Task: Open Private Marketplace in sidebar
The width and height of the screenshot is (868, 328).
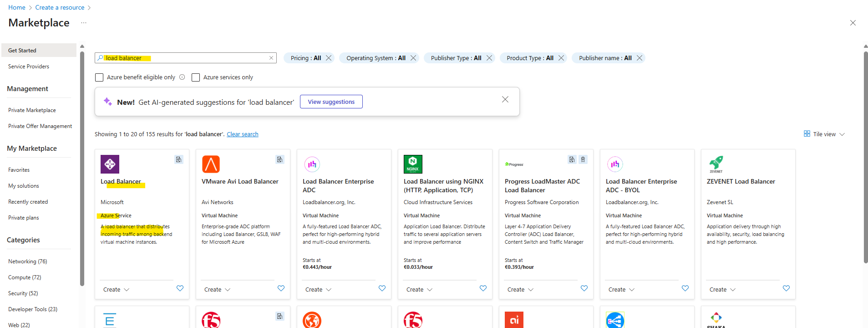Action: coord(32,110)
